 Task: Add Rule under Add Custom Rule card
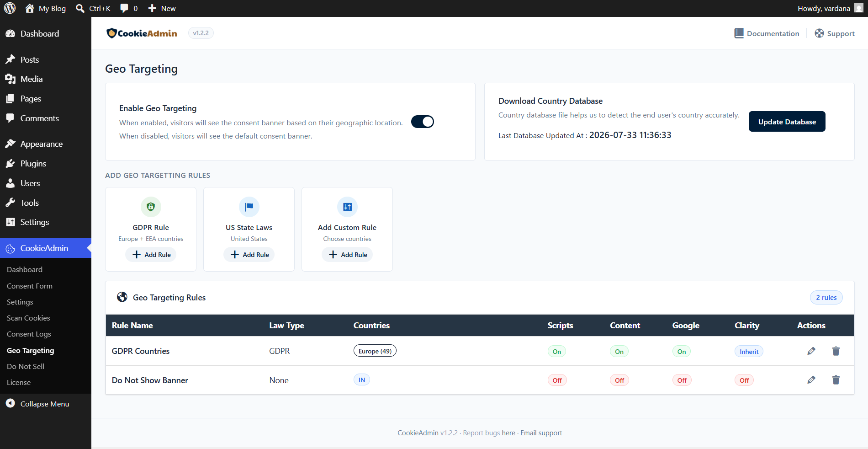click(347, 255)
